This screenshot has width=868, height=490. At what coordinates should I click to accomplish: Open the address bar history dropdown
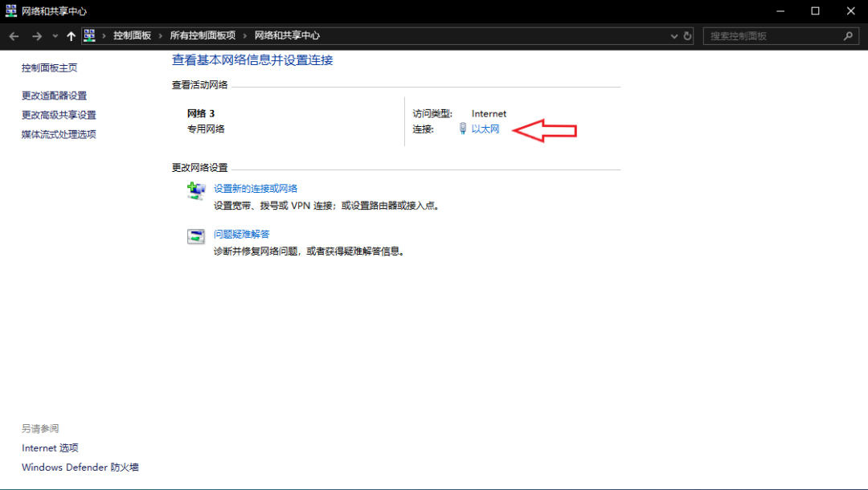(674, 35)
